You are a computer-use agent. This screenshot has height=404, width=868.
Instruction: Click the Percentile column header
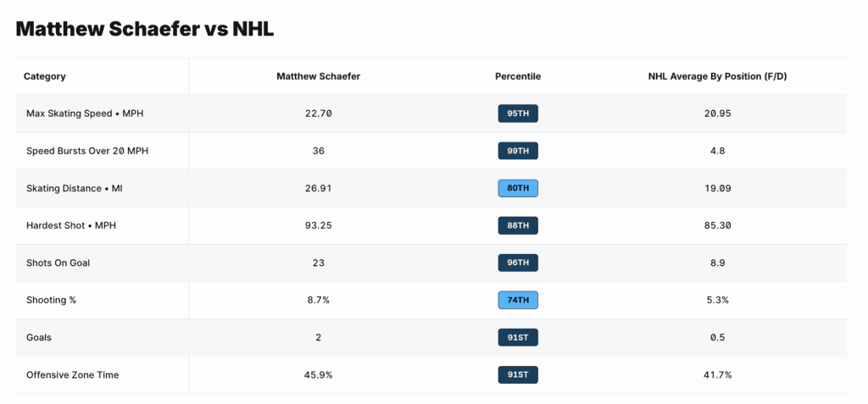click(518, 76)
